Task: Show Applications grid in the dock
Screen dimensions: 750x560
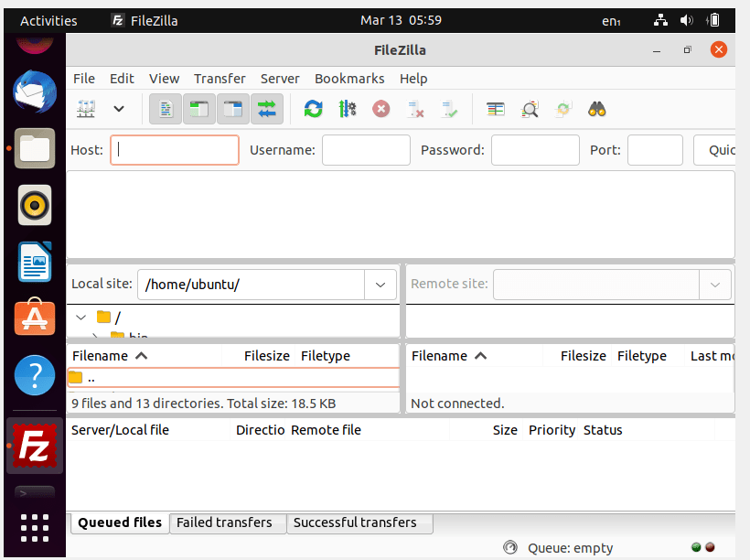Action: click(x=35, y=528)
